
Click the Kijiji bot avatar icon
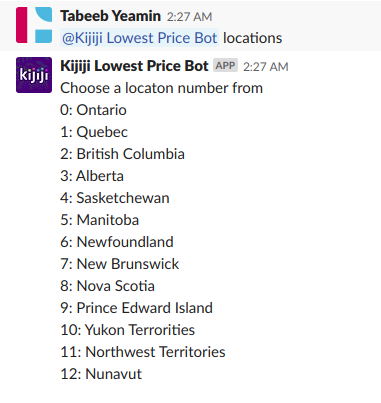(x=34, y=75)
